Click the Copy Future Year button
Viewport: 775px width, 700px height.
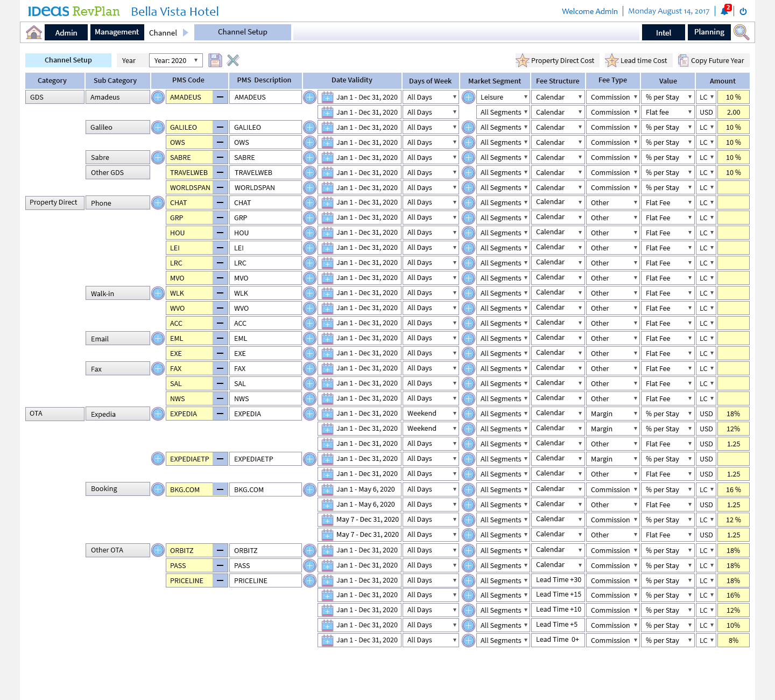coord(711,61)
